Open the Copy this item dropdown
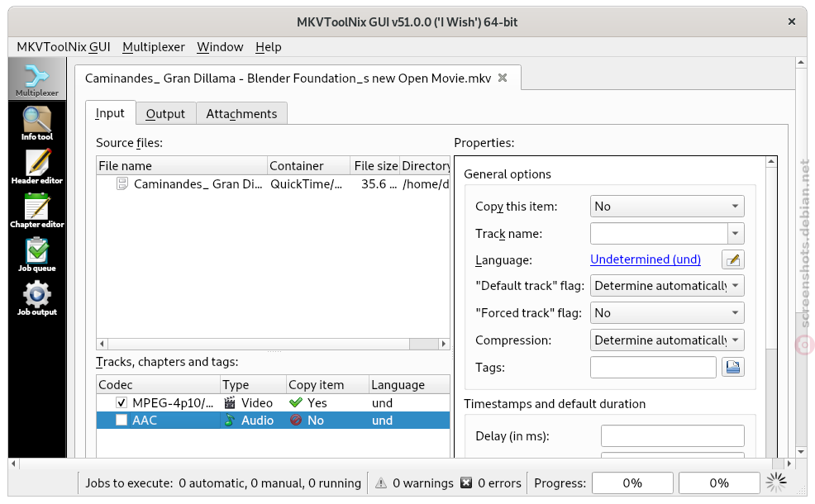The width and height of the screenshot is (815, 504). 667,207
